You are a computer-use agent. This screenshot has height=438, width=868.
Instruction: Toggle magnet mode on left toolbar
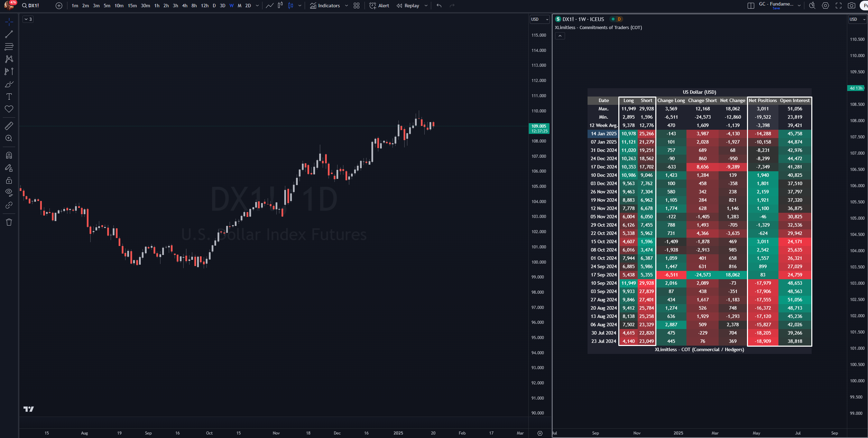coord(9,155)
